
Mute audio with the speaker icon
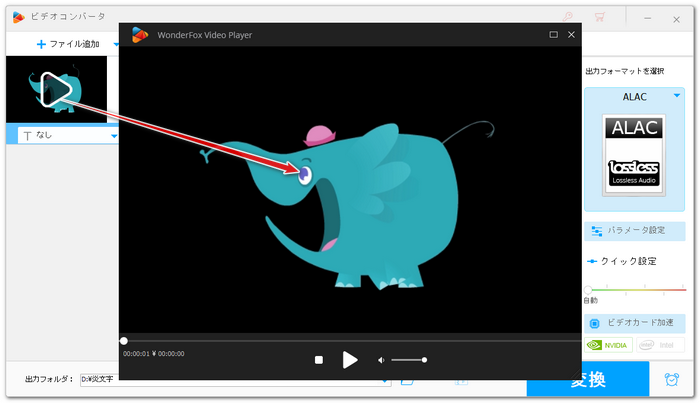point(381,360)
